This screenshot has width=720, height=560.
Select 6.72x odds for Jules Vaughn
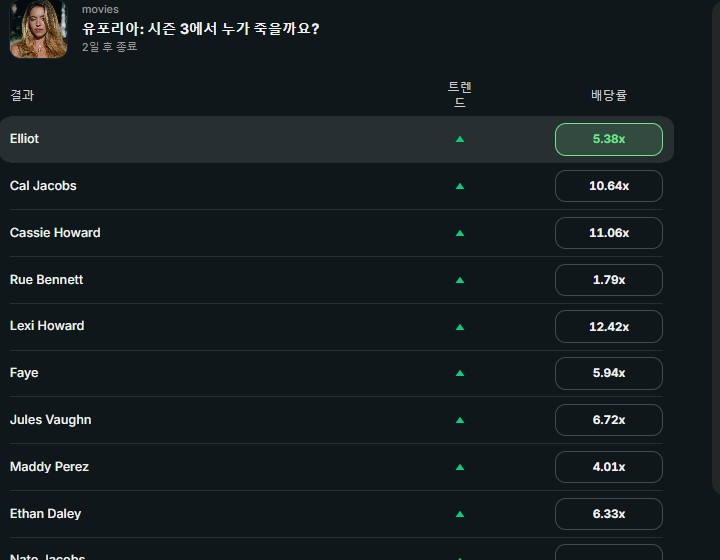point(608,420)
